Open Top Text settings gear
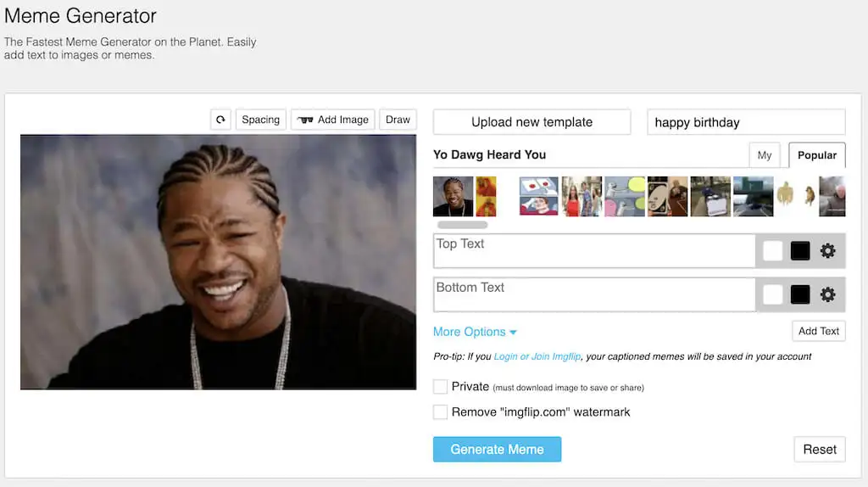868x487 pixels. click(x=827, y=251)
